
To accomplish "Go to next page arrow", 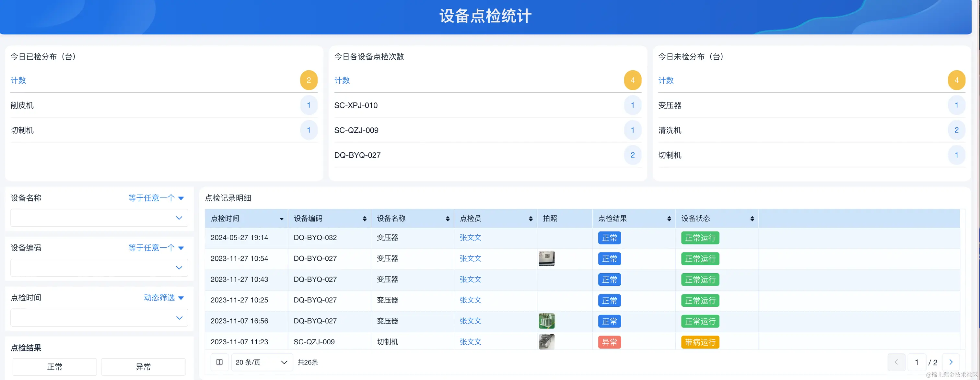I will click(x=951, y=362).
